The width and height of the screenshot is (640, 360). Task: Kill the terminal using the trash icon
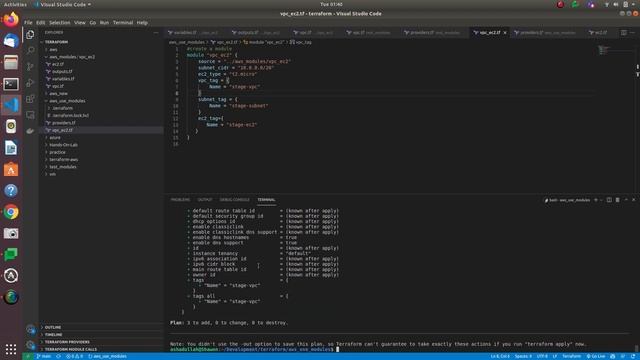618,200
